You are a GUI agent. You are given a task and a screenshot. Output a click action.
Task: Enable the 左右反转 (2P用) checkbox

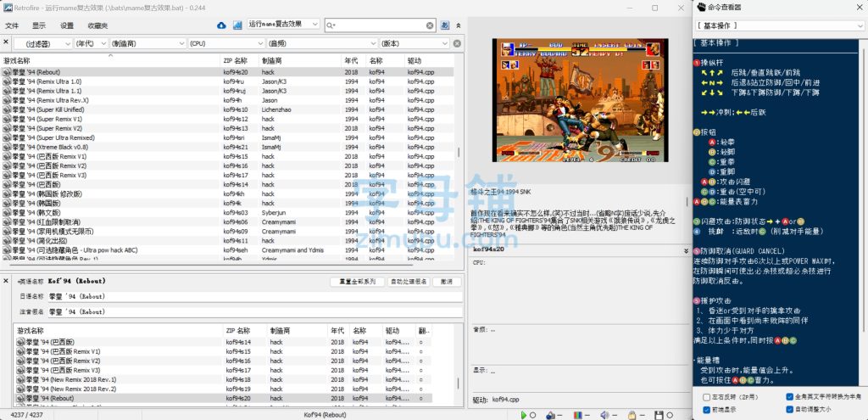click(x=706, y=397)
